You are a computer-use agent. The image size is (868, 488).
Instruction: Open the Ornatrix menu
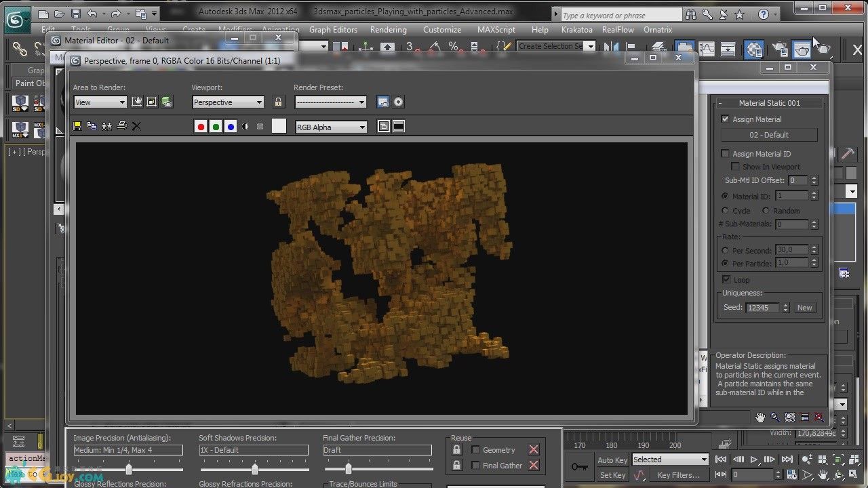(x=658, y=30)
